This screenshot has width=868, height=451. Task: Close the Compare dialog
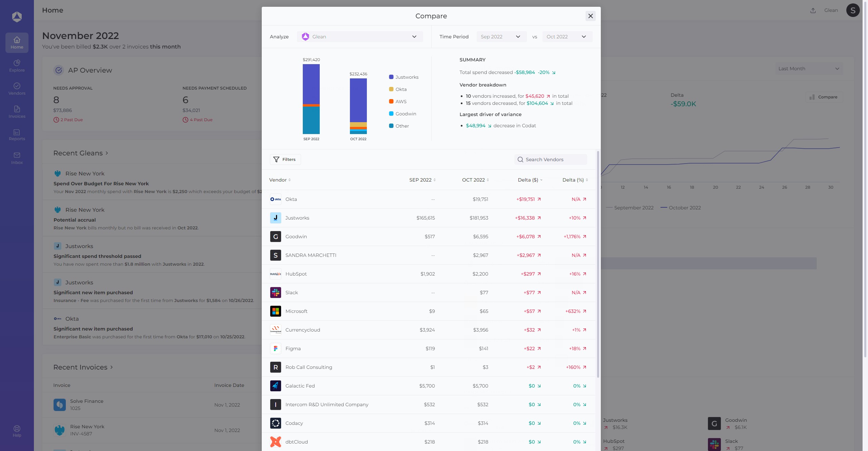590,16
